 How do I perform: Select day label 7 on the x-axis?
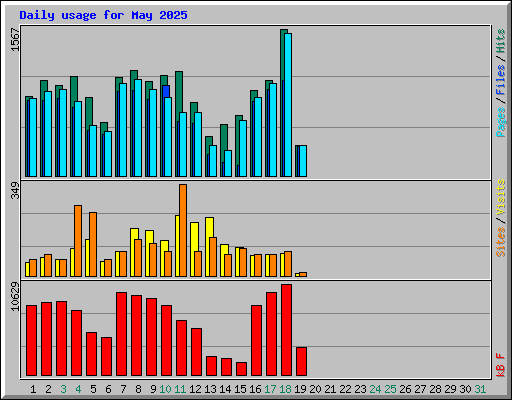[x=123, y=389]
